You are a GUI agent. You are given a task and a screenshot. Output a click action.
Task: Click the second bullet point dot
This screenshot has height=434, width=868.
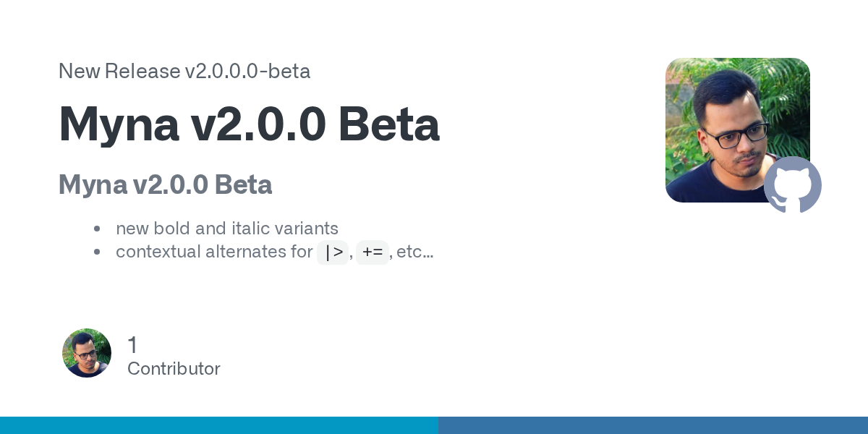pos(97,252)
